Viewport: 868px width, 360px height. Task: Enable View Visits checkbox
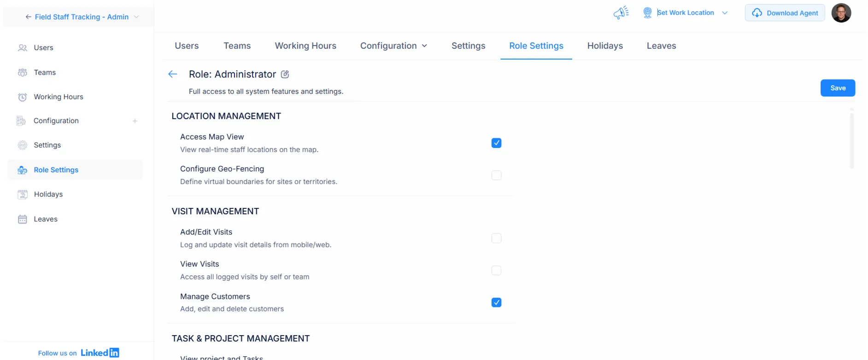click(496, 271)
